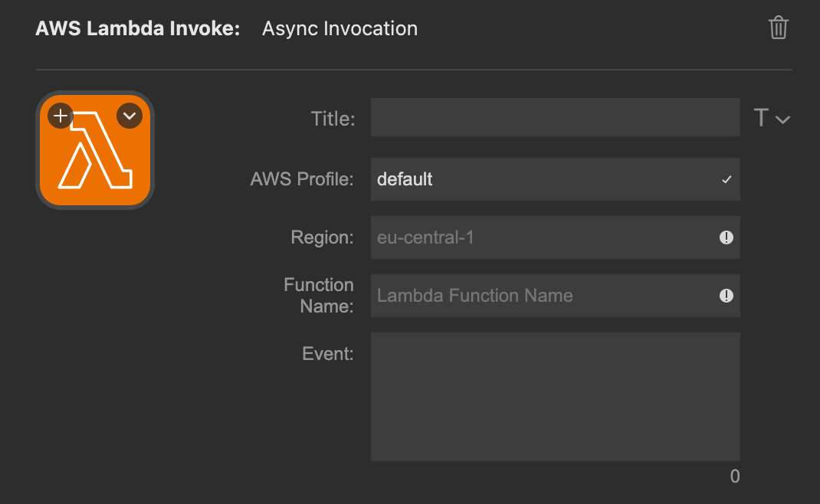The width and height of the screenshot is (820, 504).
Task: Edit the AWS Profile default field
Action: (x=556, y=179)
